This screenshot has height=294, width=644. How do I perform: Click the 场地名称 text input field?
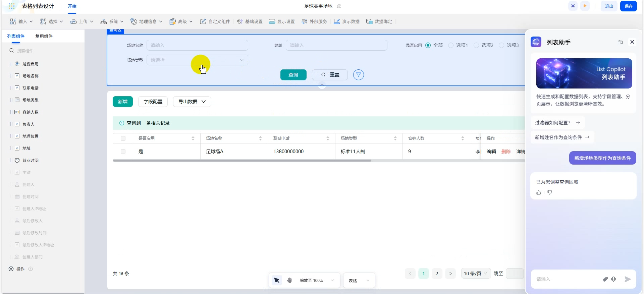tap(197, 45)
